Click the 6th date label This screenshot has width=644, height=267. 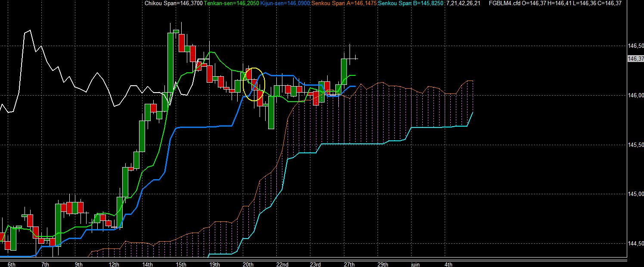click(12, 264)
